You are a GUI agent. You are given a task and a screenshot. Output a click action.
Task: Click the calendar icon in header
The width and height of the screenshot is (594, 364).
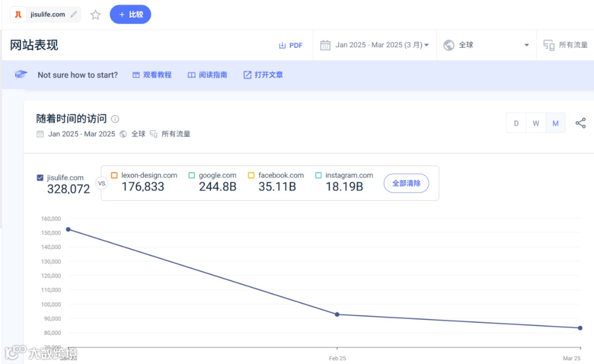point(325,45)
